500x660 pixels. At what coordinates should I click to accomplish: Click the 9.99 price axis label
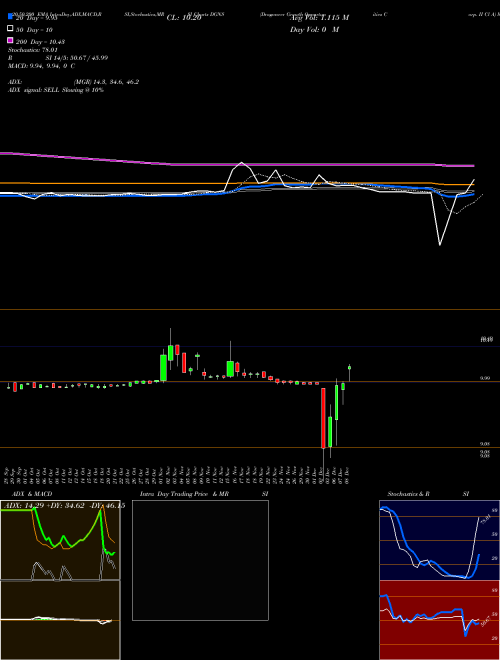(484, 378)
